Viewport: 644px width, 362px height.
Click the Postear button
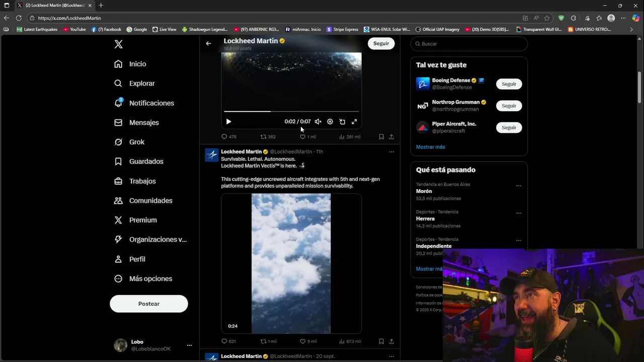[149, 304]
